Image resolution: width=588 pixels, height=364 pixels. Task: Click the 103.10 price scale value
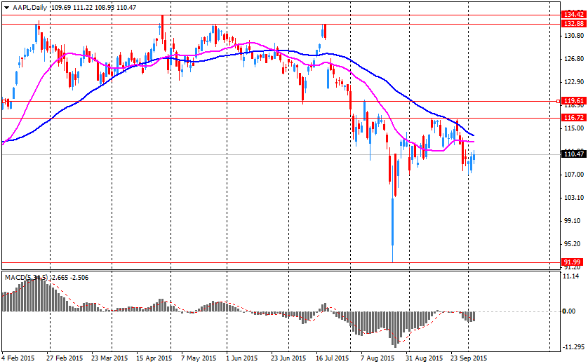click(x=574, y=198)
